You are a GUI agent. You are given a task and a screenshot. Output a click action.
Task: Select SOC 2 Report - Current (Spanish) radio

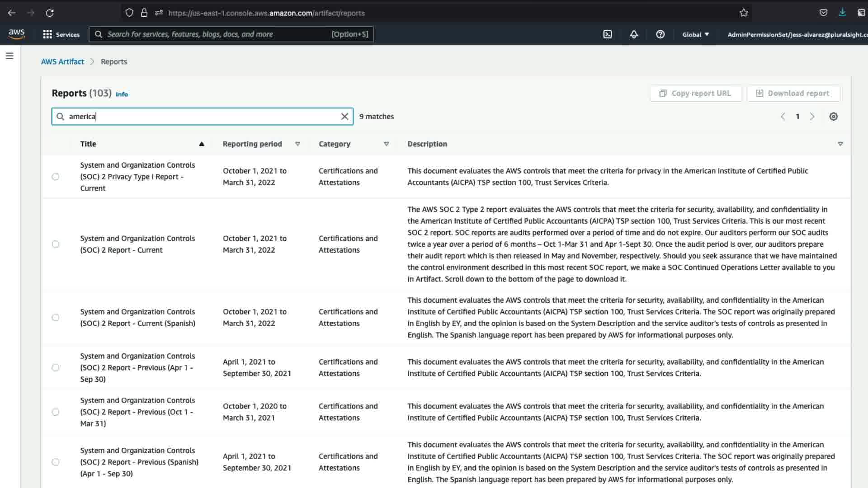tap(55, 318)
